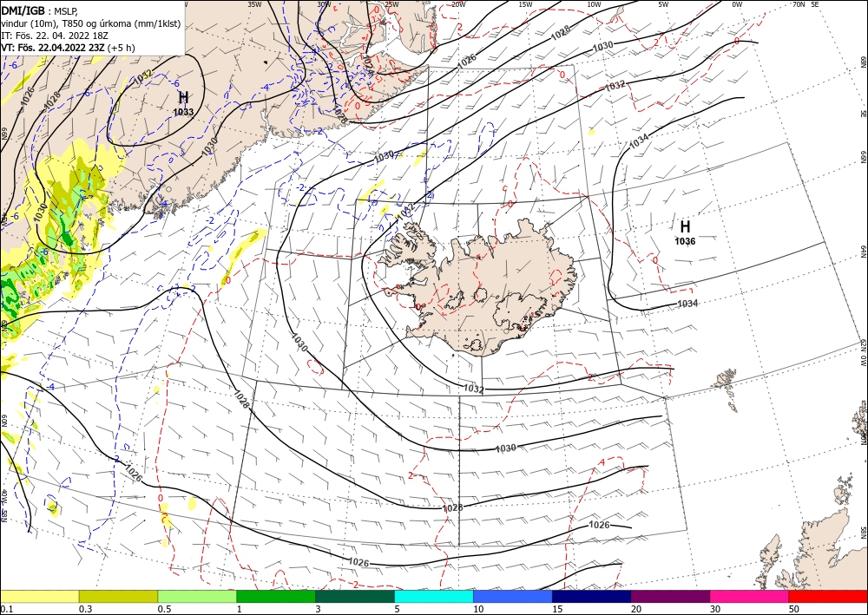Click the '0.3' legend scale value
Image resolution: width=868 pixels, height=615 pixels.
(85, 609)
